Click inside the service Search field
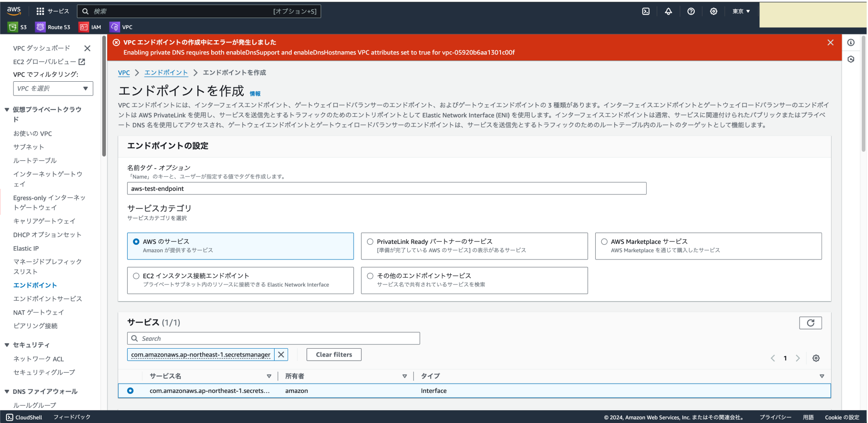The width and height of the screenshot is (868, 423). pyautogui.click(x=273, y=338)
